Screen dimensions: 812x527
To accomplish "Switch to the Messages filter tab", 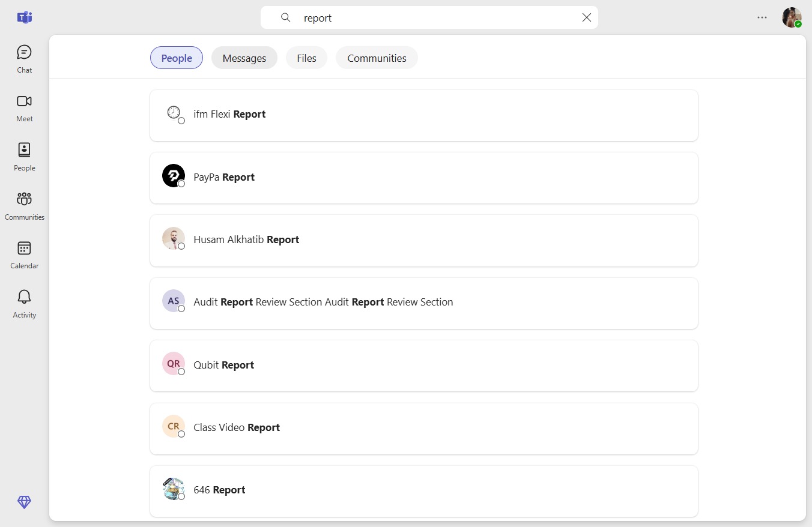I will [x=244, y=58].
